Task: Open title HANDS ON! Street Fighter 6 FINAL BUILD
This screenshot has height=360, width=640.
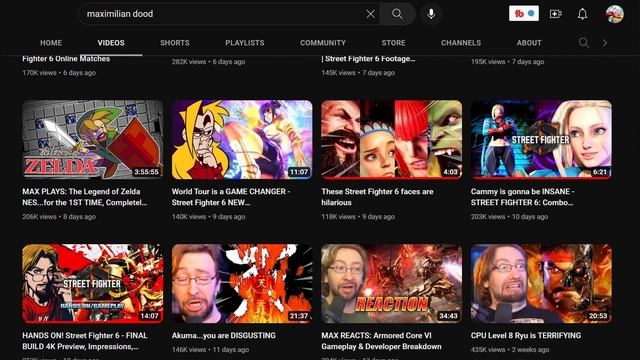Action: coord(84,341)
